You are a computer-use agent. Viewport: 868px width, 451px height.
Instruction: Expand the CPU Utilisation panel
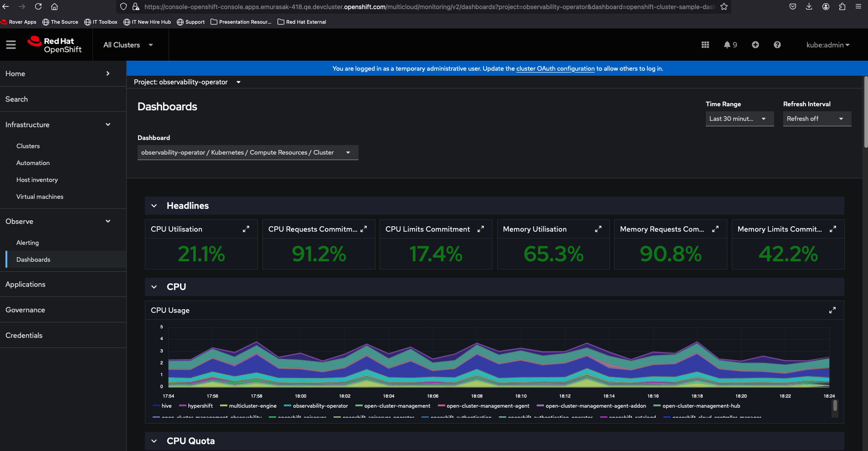tap(246, 229)
